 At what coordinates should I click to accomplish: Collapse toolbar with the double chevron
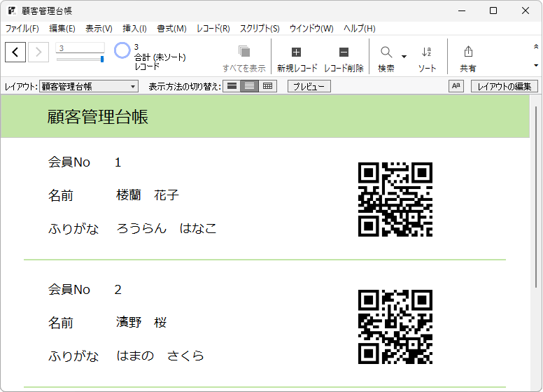tap(536, 46)
